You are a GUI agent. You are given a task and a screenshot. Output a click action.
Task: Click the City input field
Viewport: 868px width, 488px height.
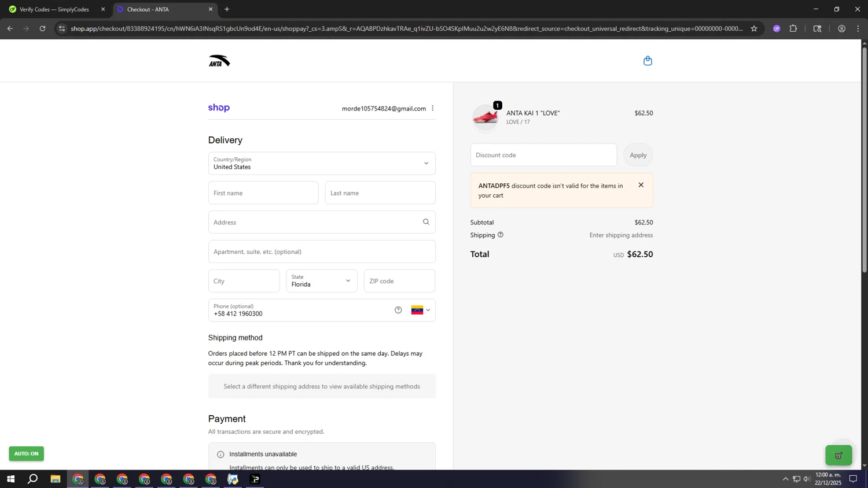click(244, 281)
